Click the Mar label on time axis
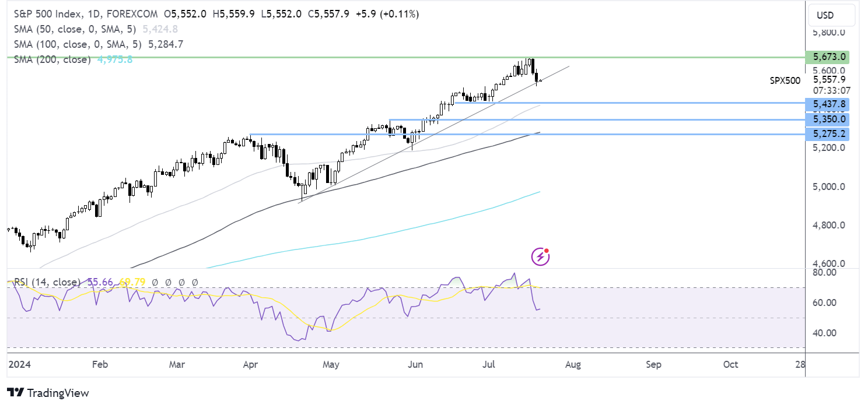This screenshot has height=408, width=868. point(177,364)
